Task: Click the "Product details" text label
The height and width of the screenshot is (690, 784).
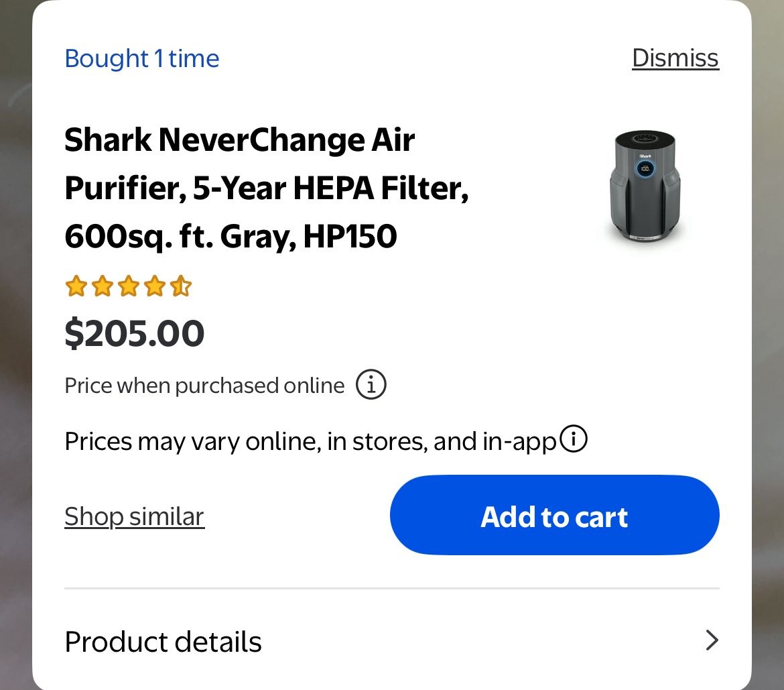Action: pos(163,641)
